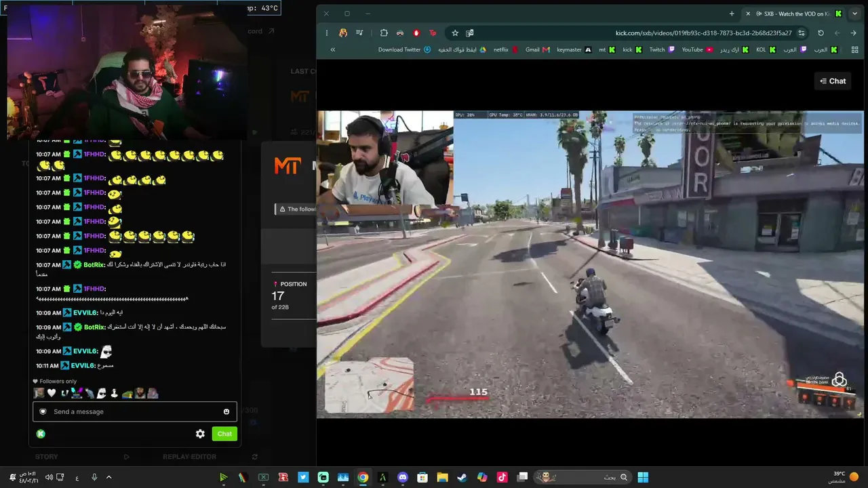Screen dimensions: 868x488
Task: Insert the bearded face emote
Action: tap(140, 393)
